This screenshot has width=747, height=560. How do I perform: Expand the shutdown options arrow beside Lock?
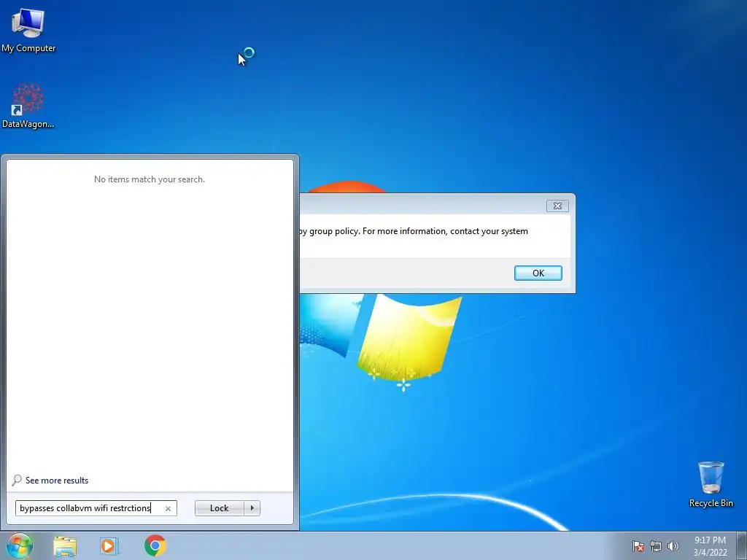coord(252,508)
